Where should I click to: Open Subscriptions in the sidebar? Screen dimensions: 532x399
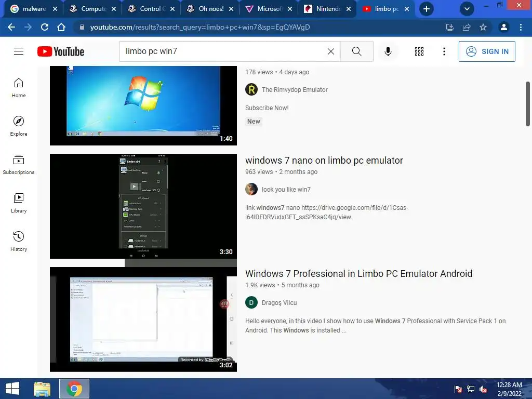[x=19, y=165]
